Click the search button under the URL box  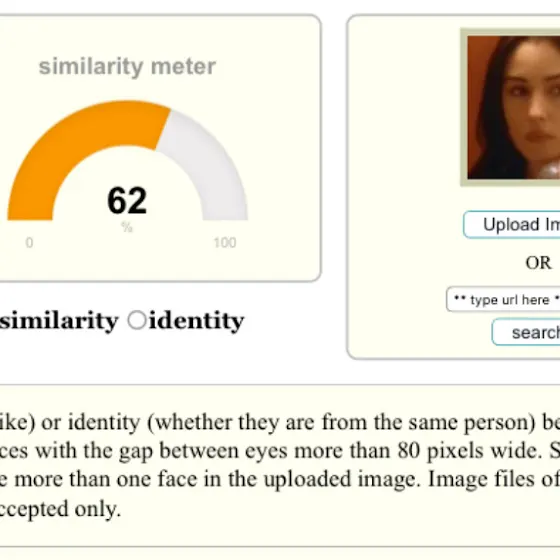pos(526,332)
